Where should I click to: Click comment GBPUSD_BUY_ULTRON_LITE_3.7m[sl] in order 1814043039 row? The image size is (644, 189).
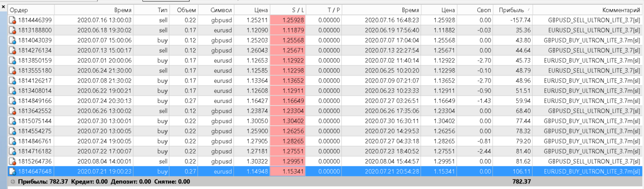point(592,40)
